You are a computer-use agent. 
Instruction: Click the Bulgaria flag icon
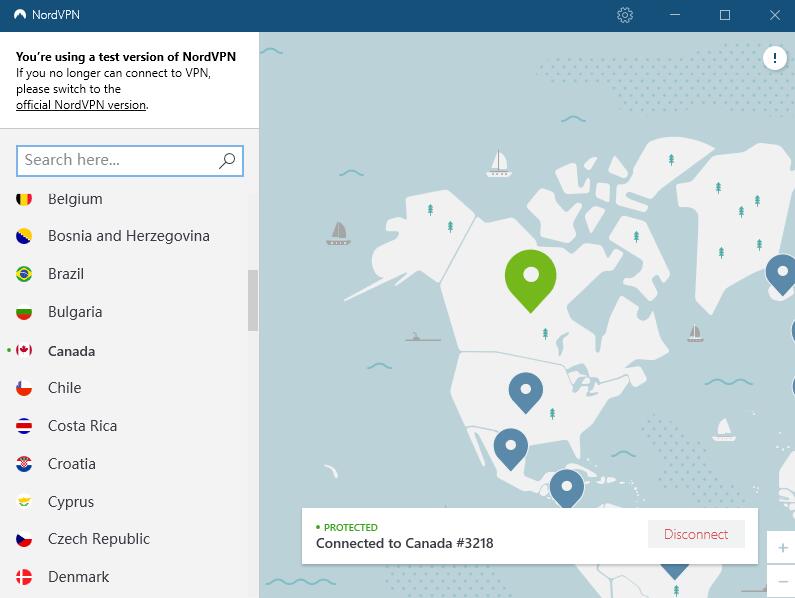pyautogui.click(x=24, y=312)
